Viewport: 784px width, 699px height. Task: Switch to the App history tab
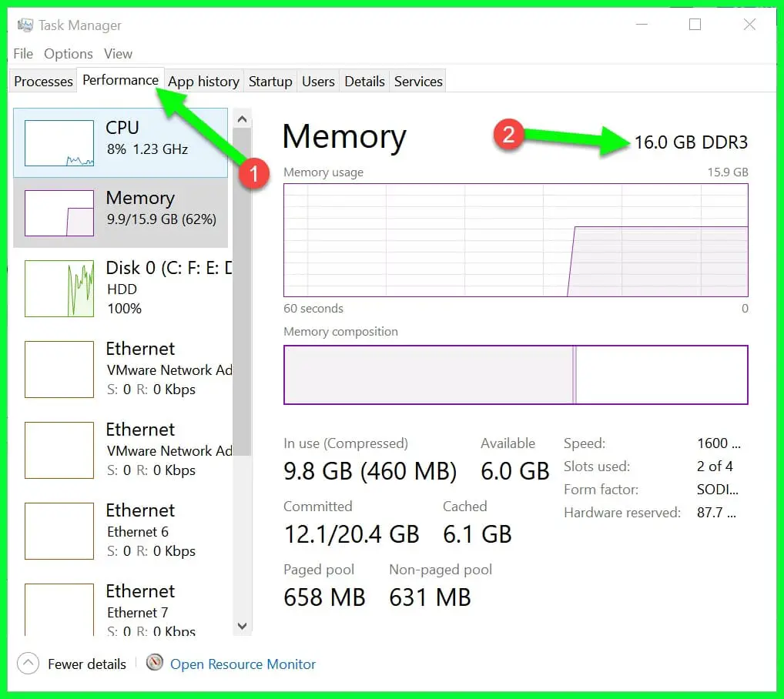[203, 82]
